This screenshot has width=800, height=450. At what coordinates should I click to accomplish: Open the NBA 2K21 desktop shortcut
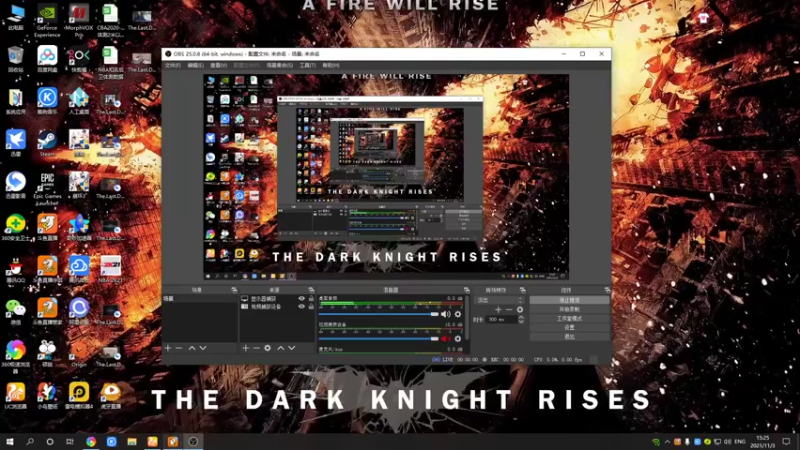(110, 269)
